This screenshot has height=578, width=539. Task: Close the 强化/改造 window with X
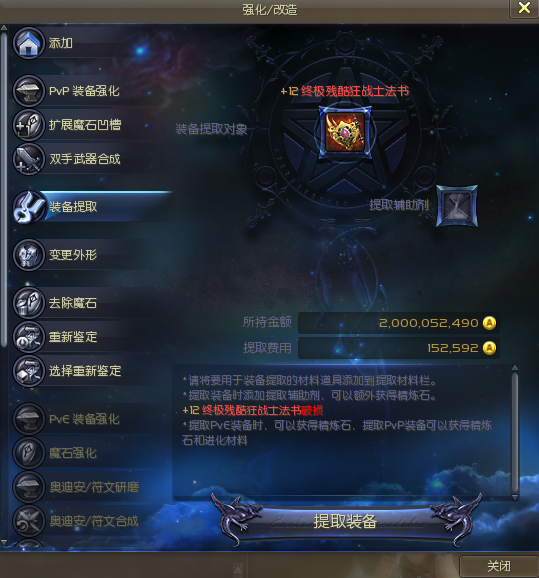524,8
